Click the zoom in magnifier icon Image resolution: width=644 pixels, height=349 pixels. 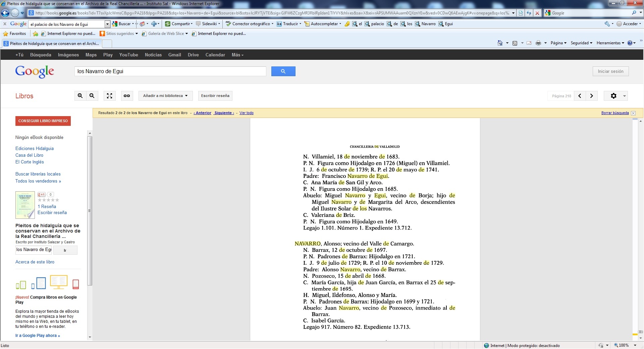80,96
